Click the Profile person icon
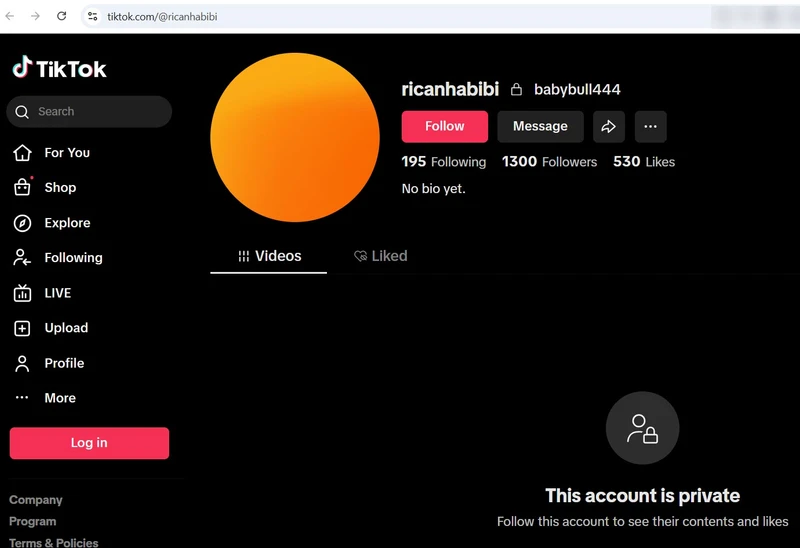This screenshot has height=548, width=800. pyautogui.click(x=22, y=363)
